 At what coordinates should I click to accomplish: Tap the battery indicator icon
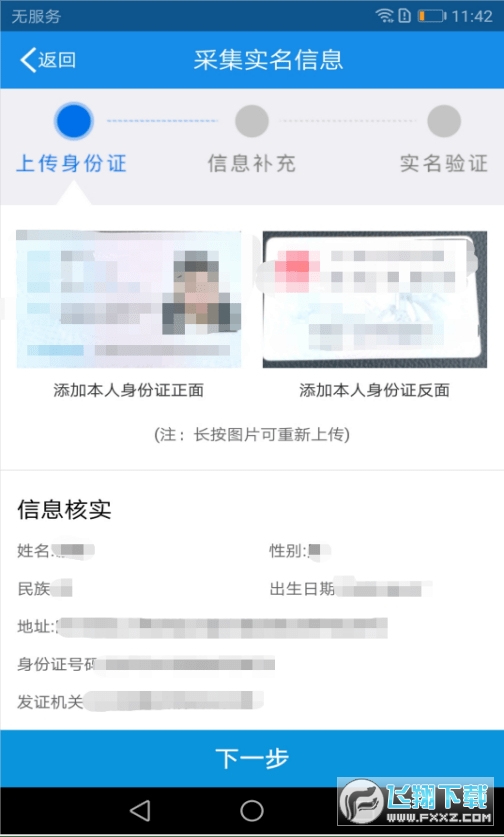(x=431, y=16)
